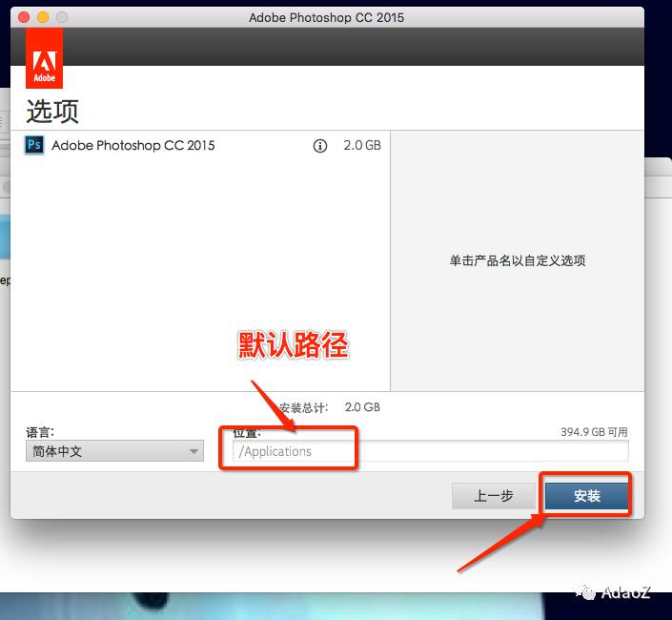Select the Adobe Photoshop CC 2015 product row
The width and height of the screenshot is (672, 620).
coord(133,146)
